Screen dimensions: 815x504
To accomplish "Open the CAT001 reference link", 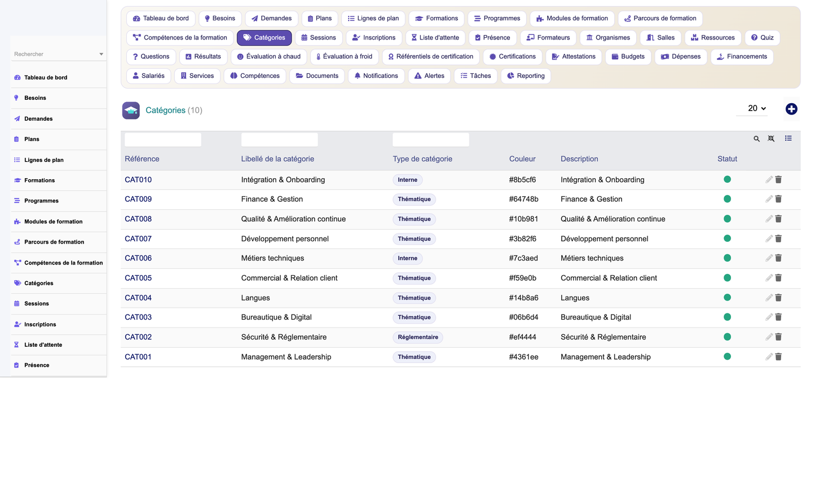I will pos(138,357).
